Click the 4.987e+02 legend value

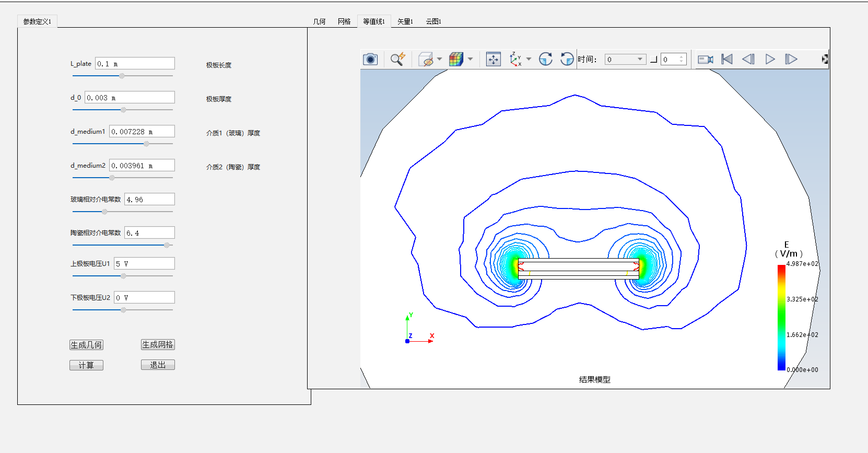click(802, 264)
